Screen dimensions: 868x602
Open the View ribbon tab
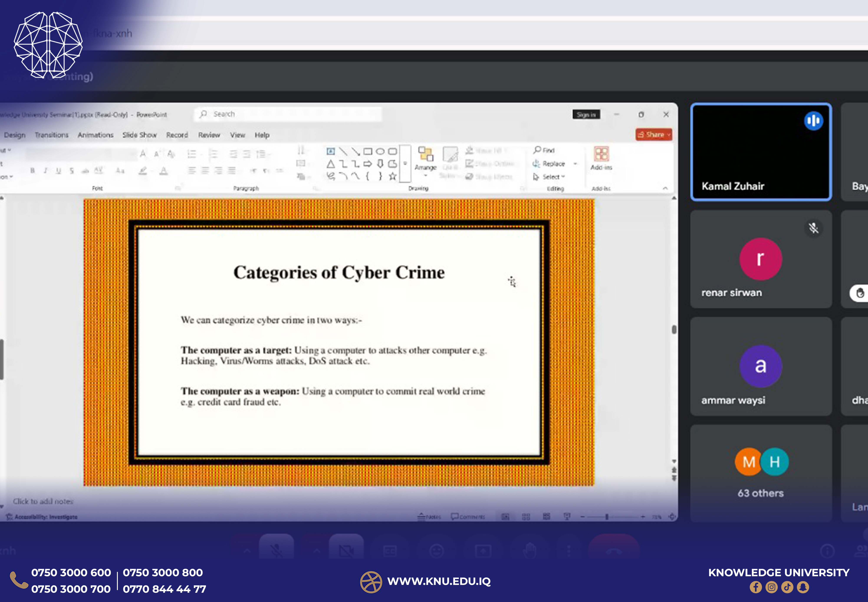click(x=237, y=135)
